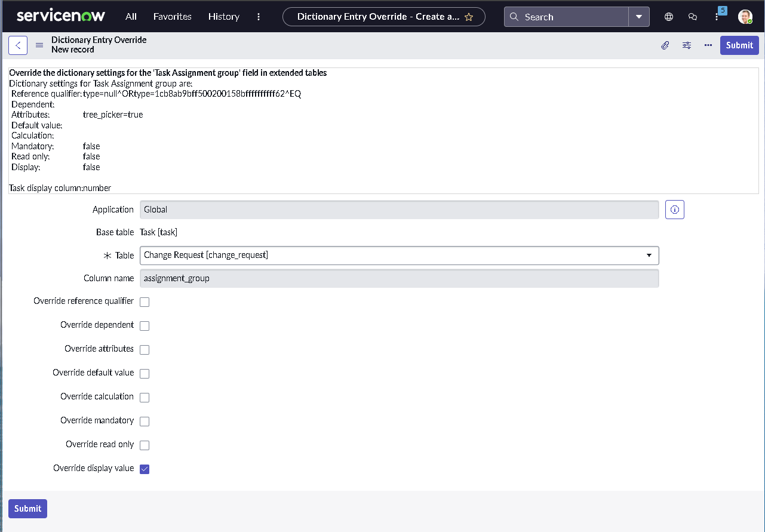Open the Table dropdown showing Change Request

tap(649, 255)
